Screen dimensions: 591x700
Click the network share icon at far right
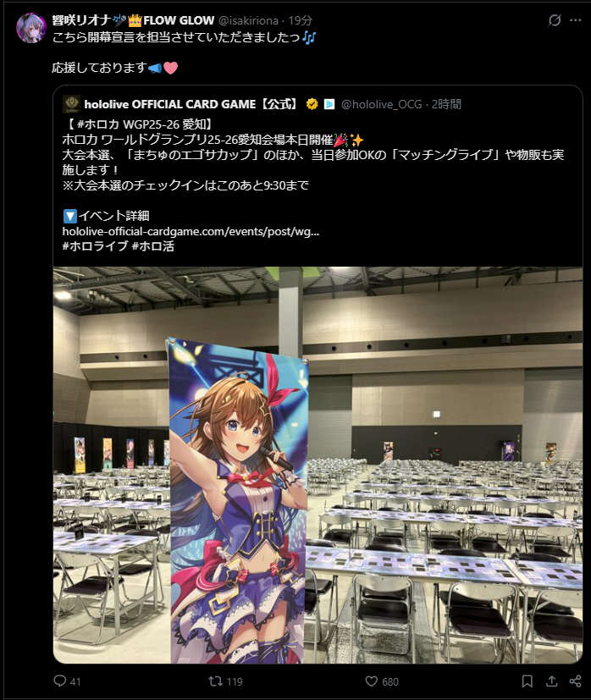click(x=576, y=681)
